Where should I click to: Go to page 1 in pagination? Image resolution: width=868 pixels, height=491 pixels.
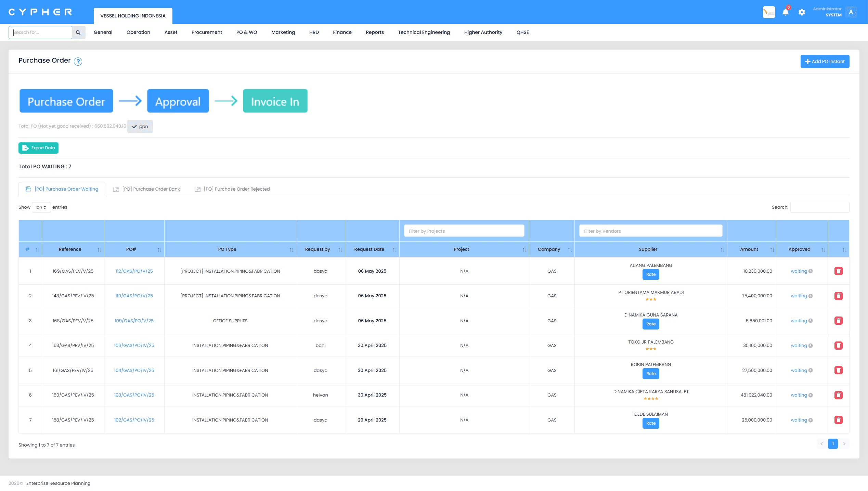click(833, 444)
